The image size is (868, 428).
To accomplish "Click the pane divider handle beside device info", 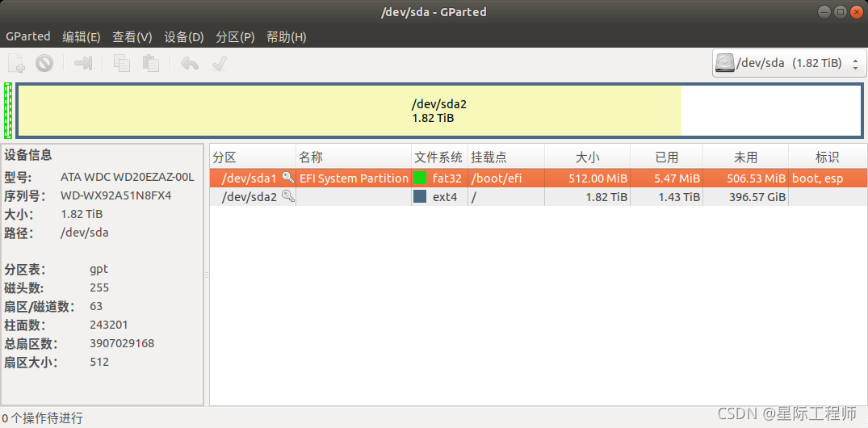I will [207, 275].
